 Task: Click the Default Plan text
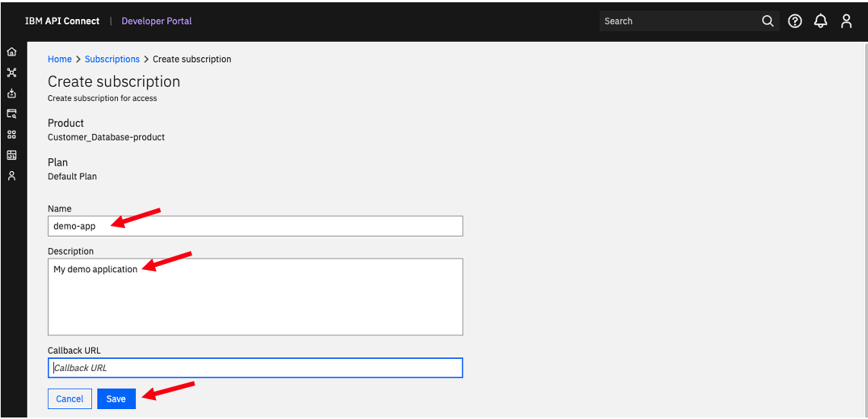tap(72, 176)
